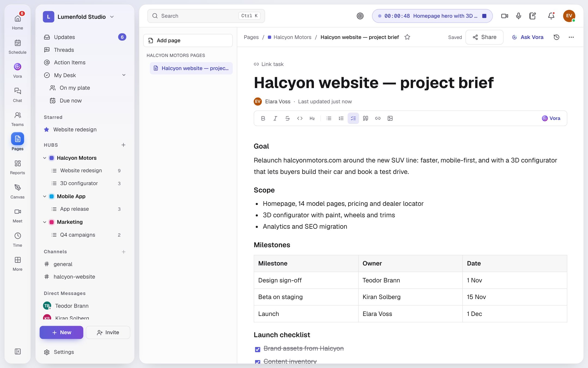Open Reports in the navigation rail
Viewport: 588px width, 368px height.
[17, 167]
